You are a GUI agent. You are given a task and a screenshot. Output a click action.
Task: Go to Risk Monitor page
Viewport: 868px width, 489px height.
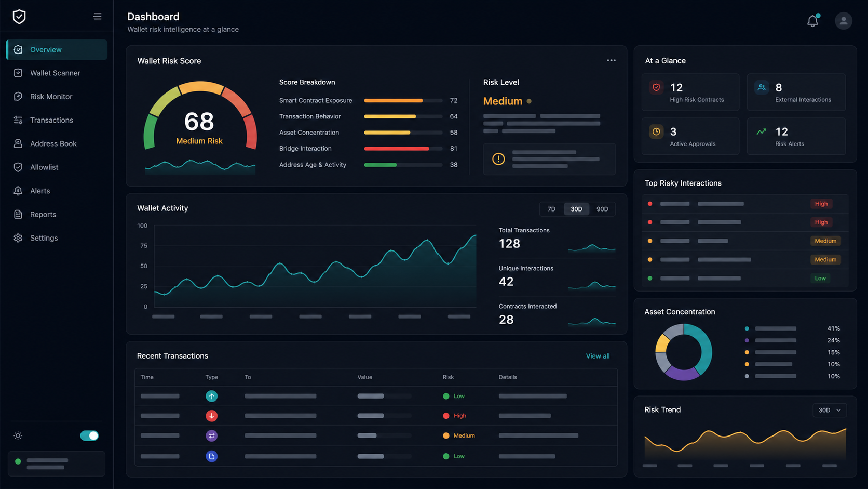tap(57, 97)
